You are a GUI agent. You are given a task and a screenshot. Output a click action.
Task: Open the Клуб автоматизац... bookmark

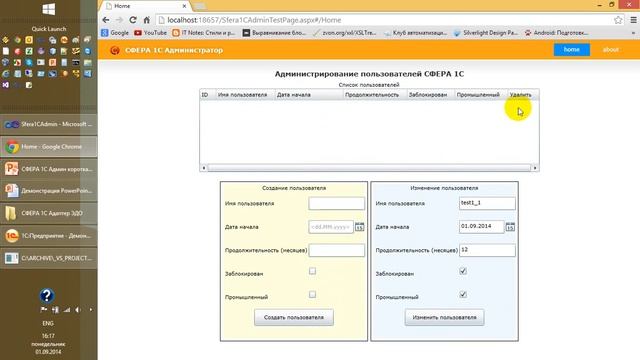click(416, 33)
